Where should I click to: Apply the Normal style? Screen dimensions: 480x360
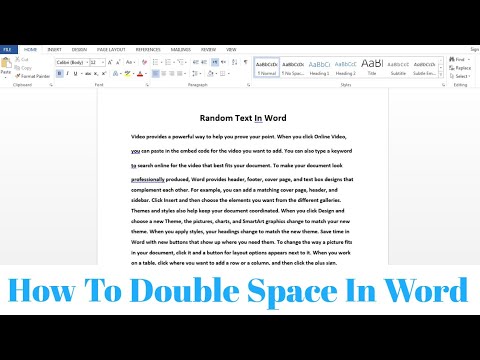coord(267,68)
